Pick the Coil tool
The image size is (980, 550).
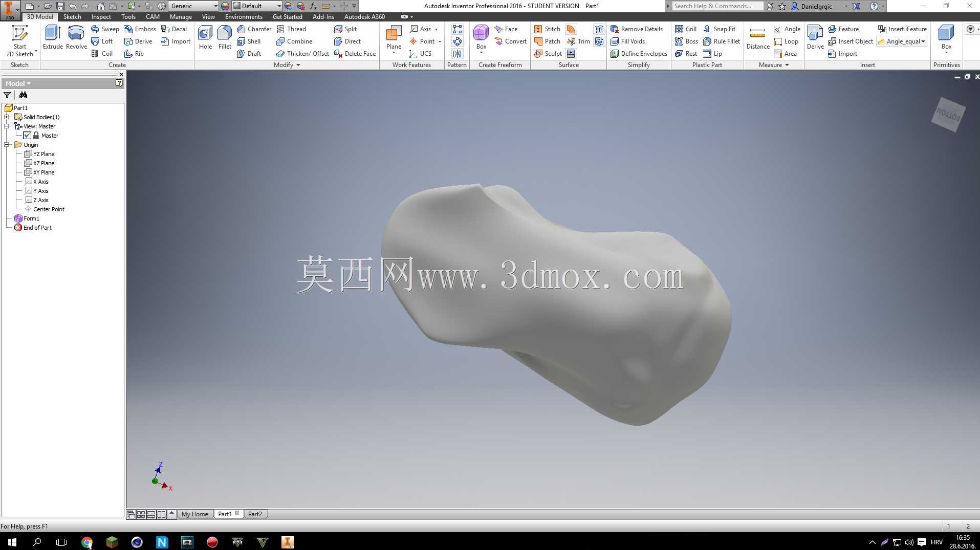click(x=102, y=54)
